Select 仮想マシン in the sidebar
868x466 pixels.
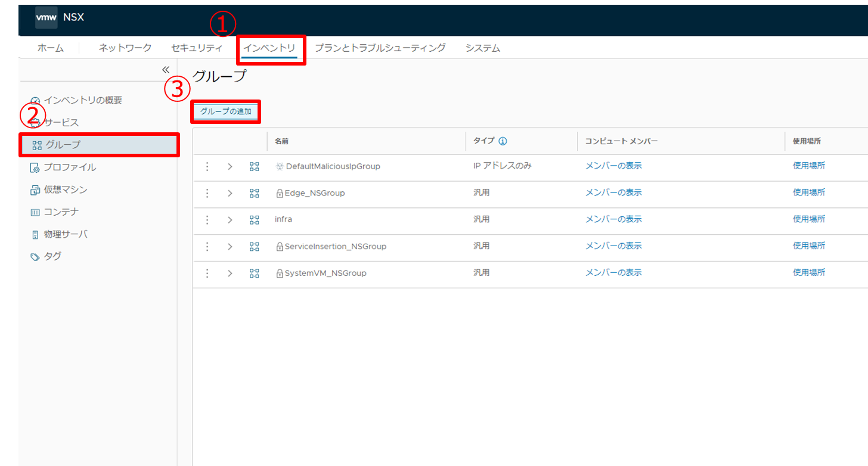(x=65, y=189)
